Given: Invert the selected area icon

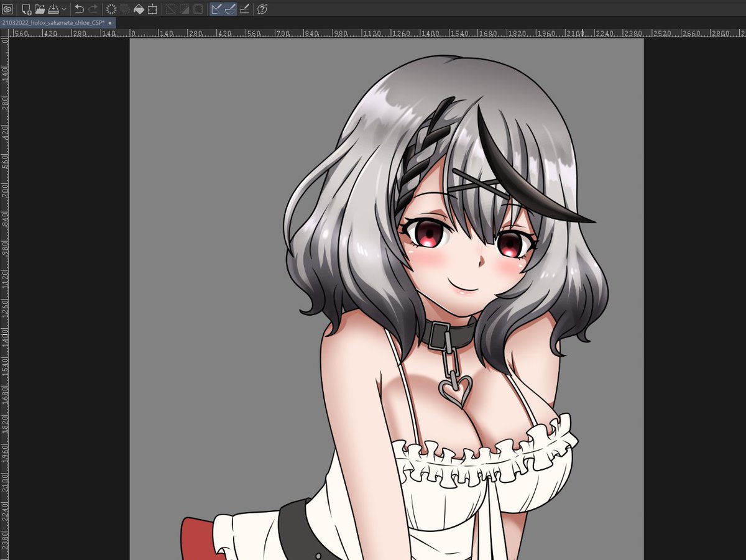Looking at the screenshot, I should [184, 9].
